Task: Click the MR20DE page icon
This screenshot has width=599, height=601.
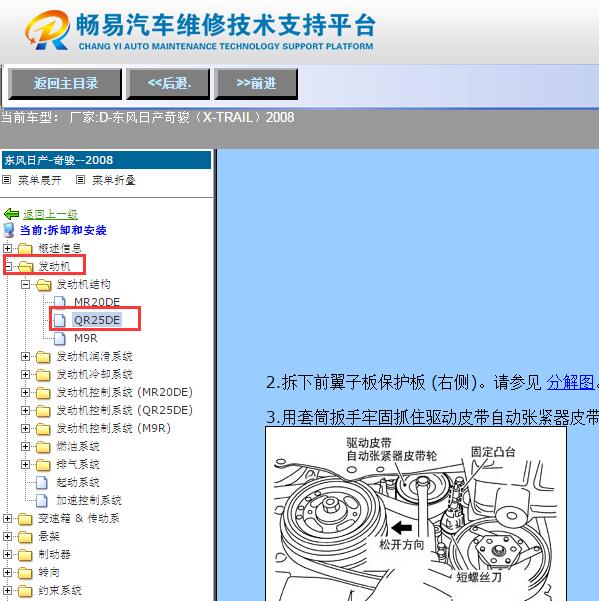Action: point(60,302)
